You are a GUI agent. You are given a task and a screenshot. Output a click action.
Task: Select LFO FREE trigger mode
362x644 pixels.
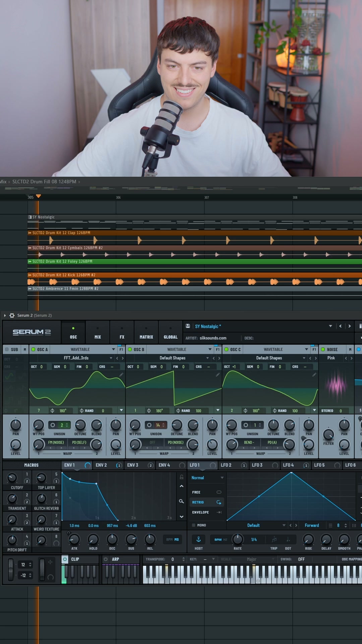(206, 492)
